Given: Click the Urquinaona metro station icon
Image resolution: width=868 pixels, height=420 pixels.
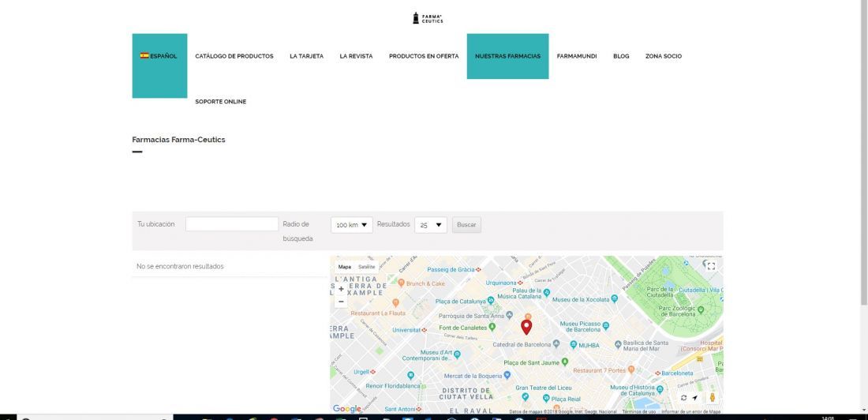Looking at the screenshot, I should coord(520,283).
